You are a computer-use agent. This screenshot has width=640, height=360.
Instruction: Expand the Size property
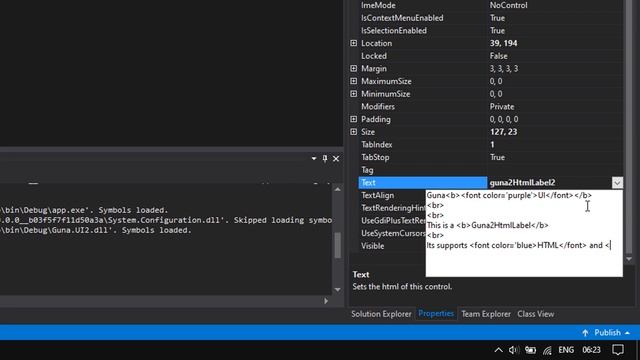tap(353, 132)
